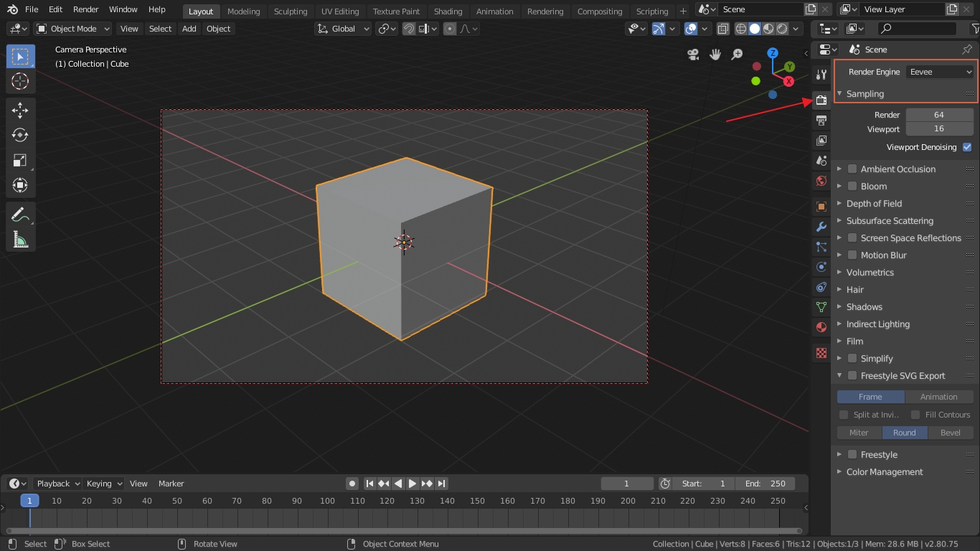Select the Move tool in toolbar
Viewport: 980px width, 551px height.
point(20,109)
